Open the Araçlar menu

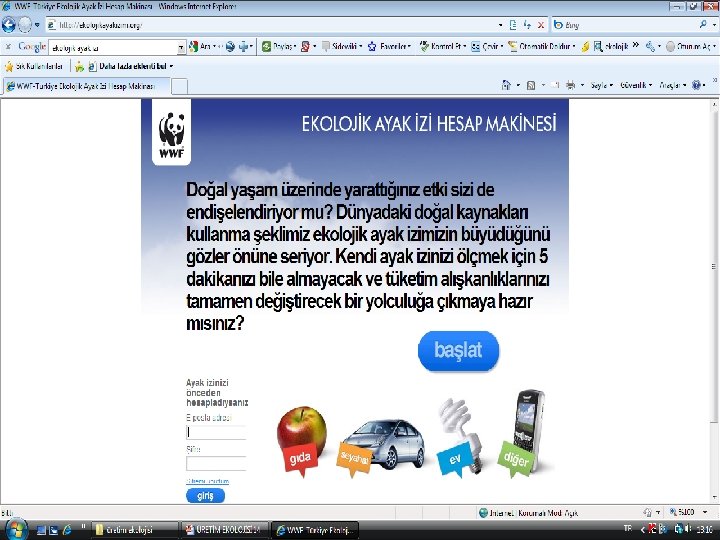tap(673, 85)
